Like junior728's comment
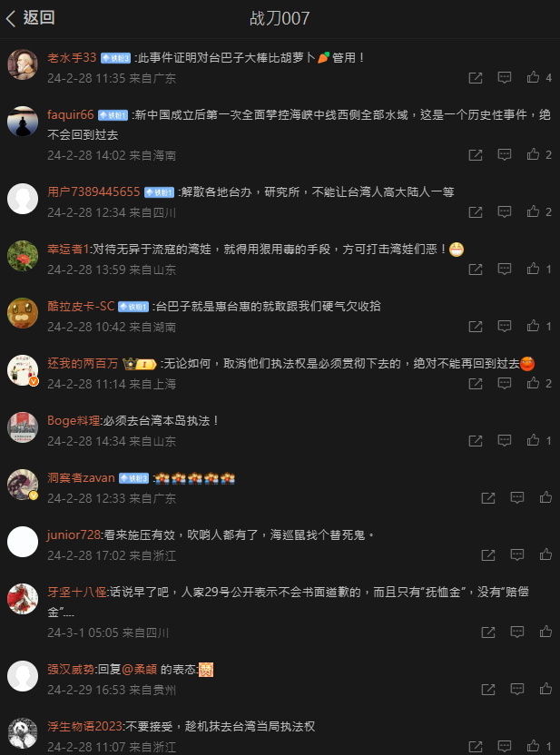The height and width of the screenshot is (755, 560). [545, 554]
